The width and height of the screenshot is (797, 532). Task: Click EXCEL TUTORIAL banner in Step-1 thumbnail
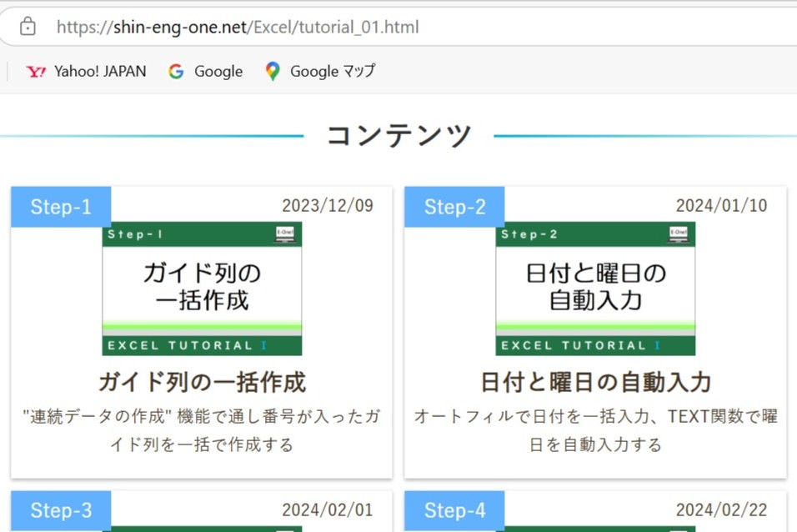pos(202,345)
